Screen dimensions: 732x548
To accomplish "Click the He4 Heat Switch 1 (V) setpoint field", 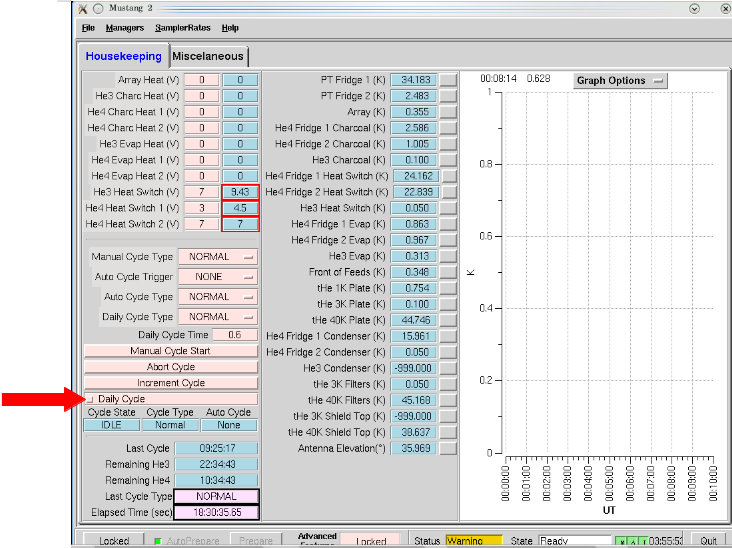I will 202,208.
